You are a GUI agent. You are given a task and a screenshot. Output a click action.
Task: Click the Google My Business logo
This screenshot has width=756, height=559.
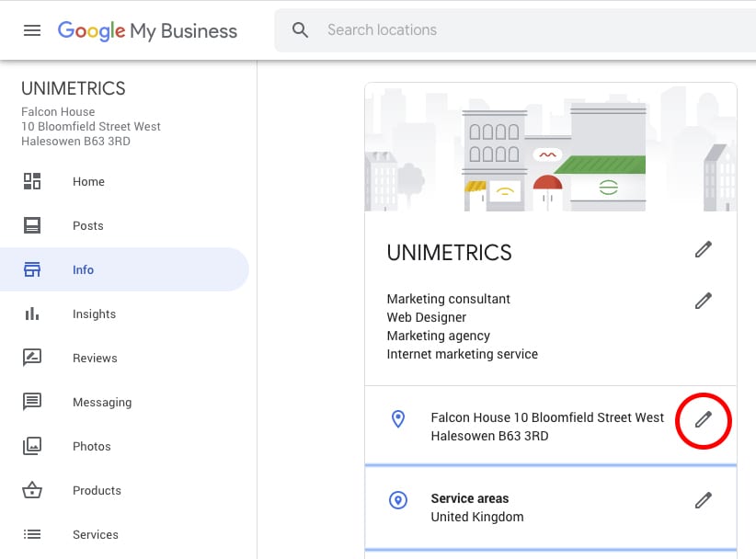tap(147, 31)
